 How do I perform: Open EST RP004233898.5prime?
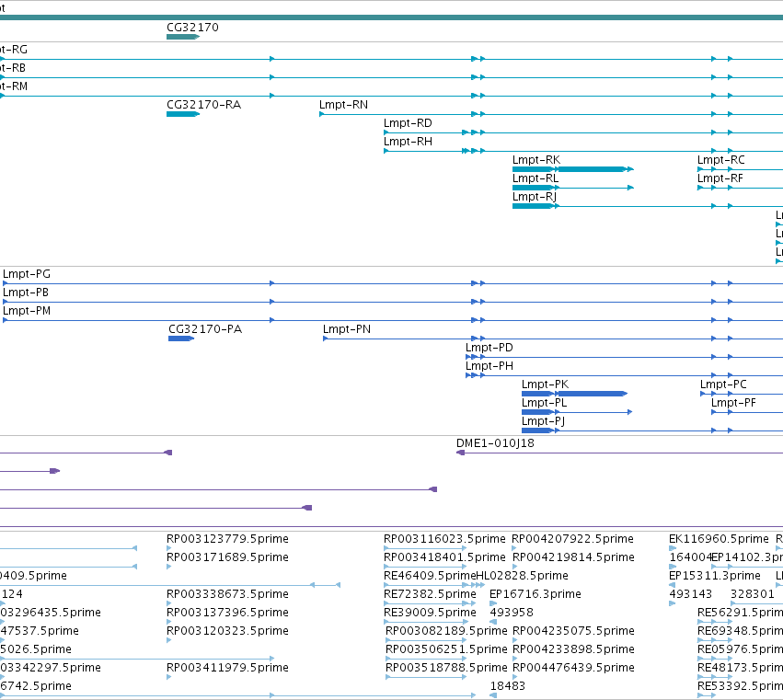point(573,650)
